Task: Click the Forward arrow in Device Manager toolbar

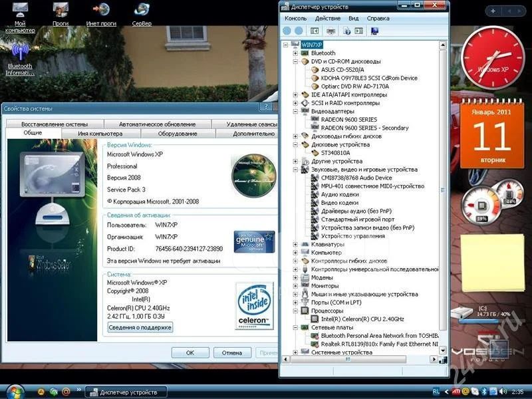Action: (299, 31)
